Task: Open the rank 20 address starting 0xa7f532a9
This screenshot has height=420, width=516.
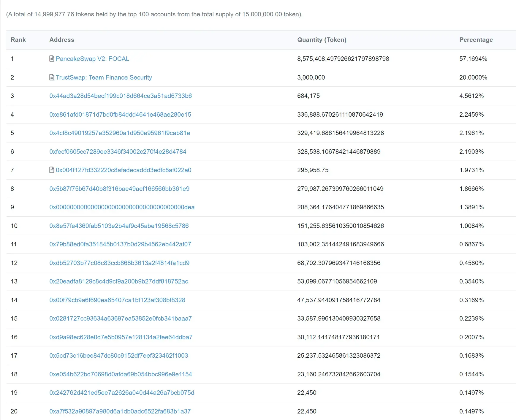Action: [120, 411]
